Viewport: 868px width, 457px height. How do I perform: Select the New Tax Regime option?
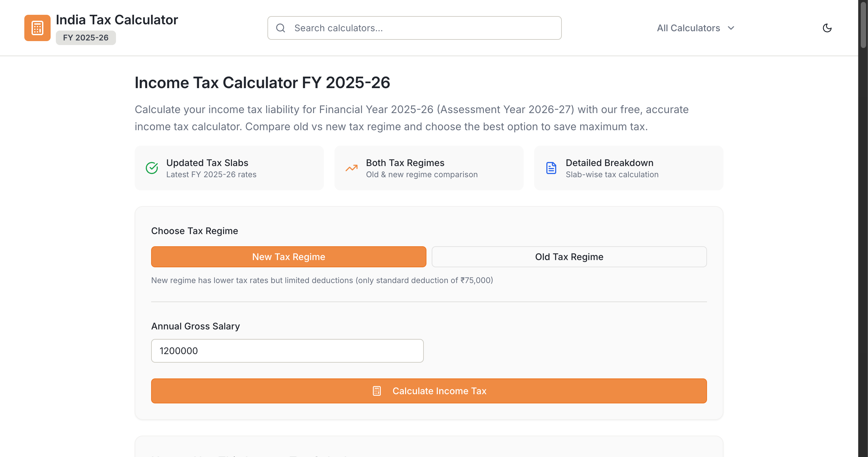(x=288, y=257)
